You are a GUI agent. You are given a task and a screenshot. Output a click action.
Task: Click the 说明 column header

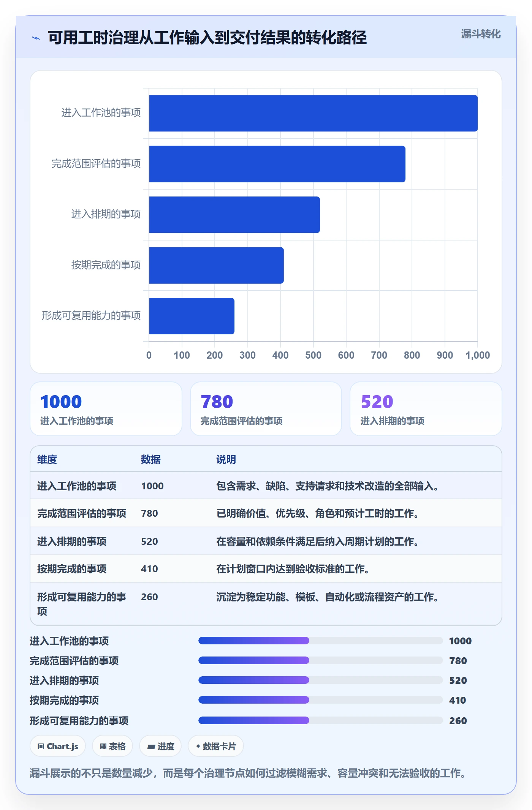226,459
